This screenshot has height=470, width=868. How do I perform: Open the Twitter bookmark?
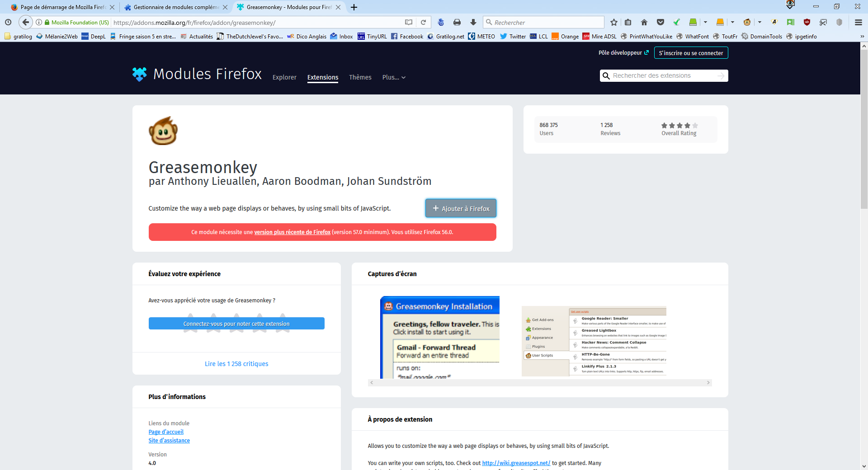coord(513,37)
